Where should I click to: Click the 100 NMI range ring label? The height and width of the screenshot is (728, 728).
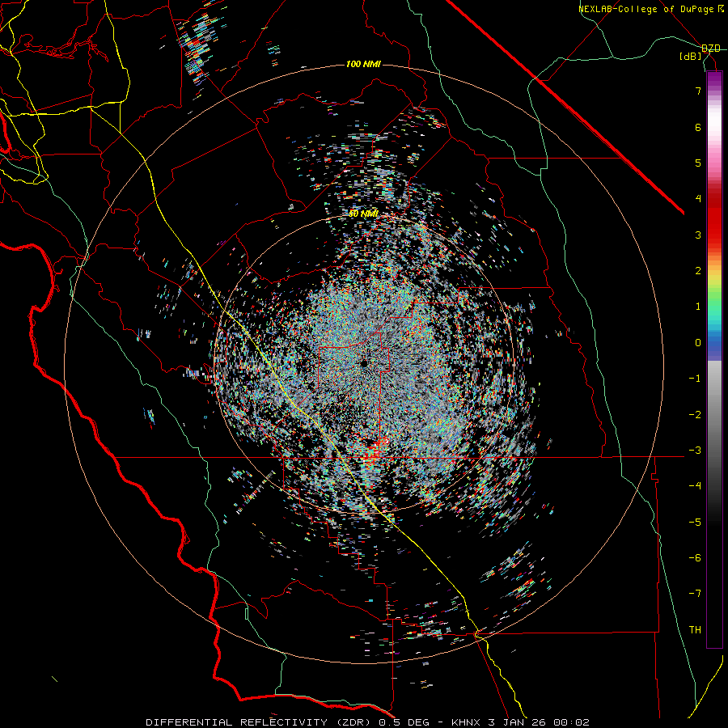(363, 64)
